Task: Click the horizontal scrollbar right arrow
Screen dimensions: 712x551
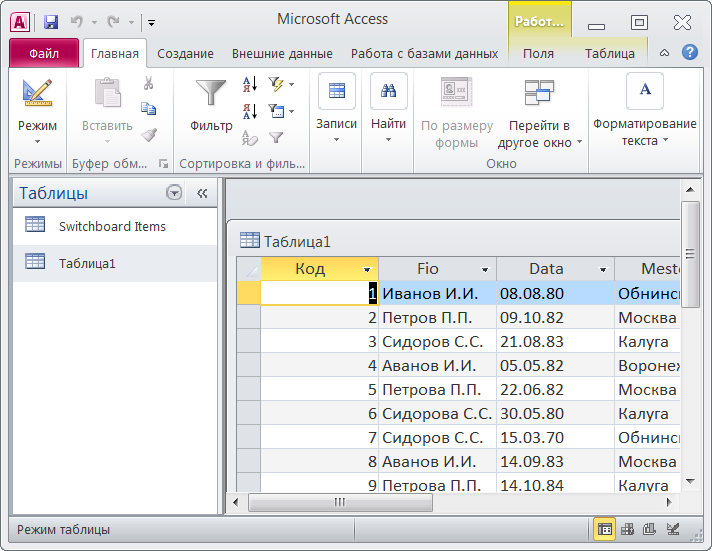Action: pyautogui.click(x=669, y=502)
